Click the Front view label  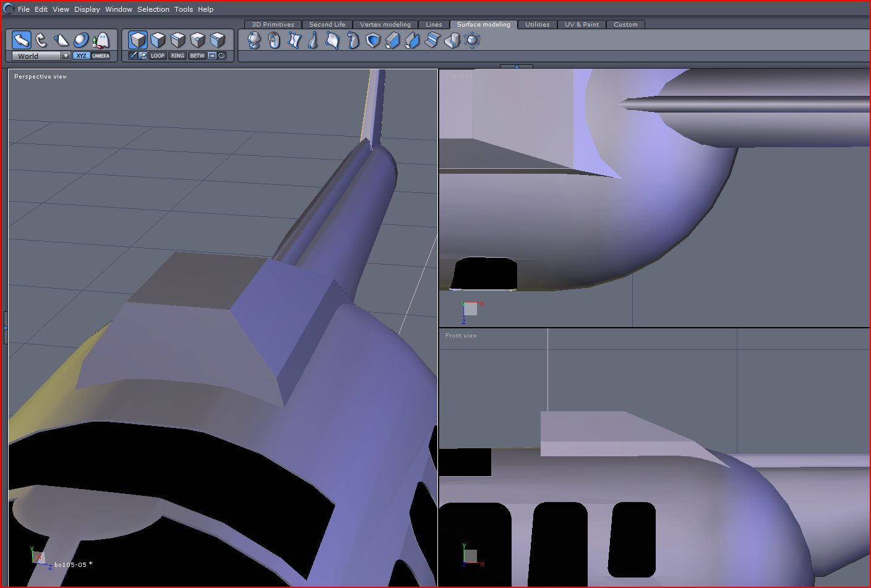461,336
